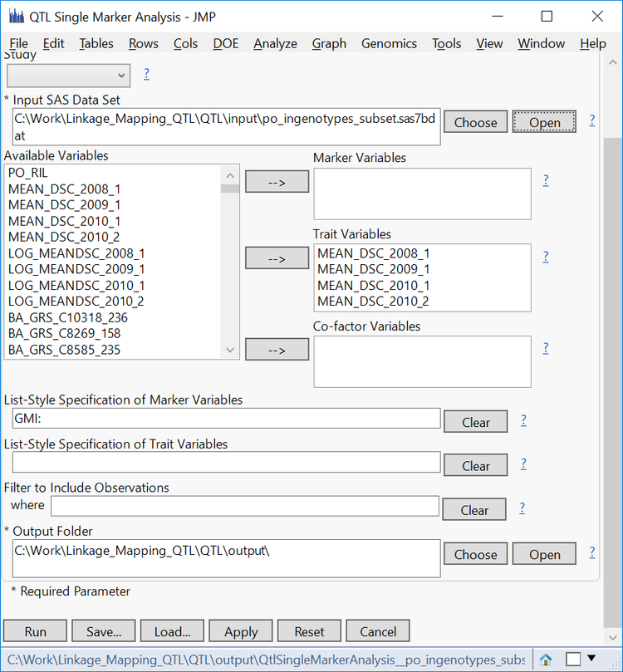
Task: Open help for the Filter where field
Action: pyautogui.click(x=522, y=508)
